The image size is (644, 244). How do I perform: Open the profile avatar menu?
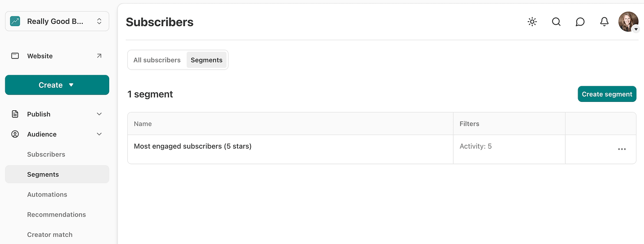click(629, 22)
